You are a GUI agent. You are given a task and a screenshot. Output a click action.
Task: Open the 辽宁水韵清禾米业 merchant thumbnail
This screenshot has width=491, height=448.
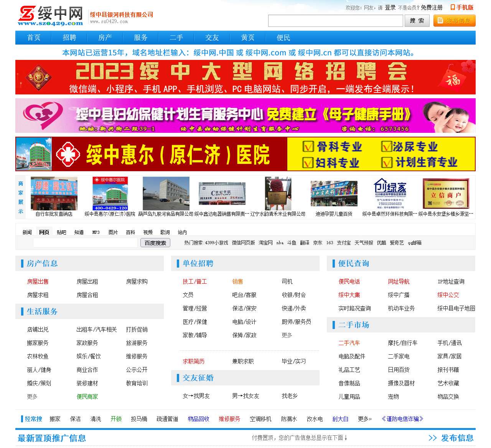click(x=278, y=193)
